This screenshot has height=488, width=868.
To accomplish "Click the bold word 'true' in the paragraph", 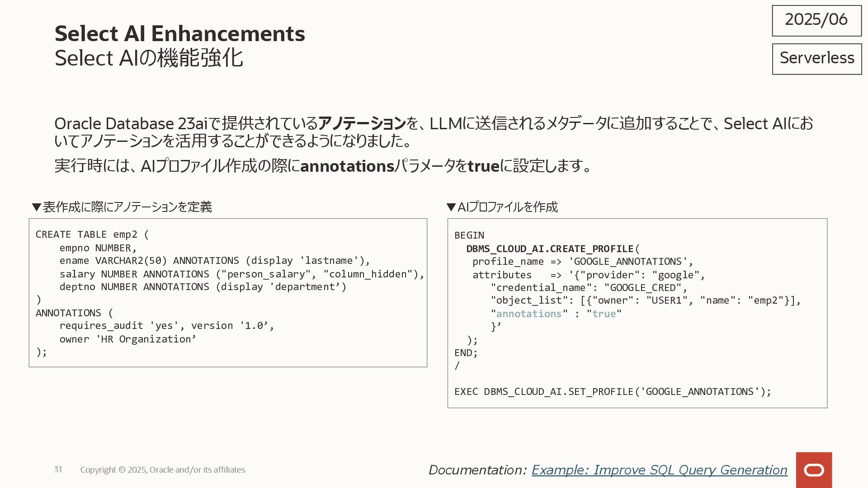I will (x=483, y=166).
